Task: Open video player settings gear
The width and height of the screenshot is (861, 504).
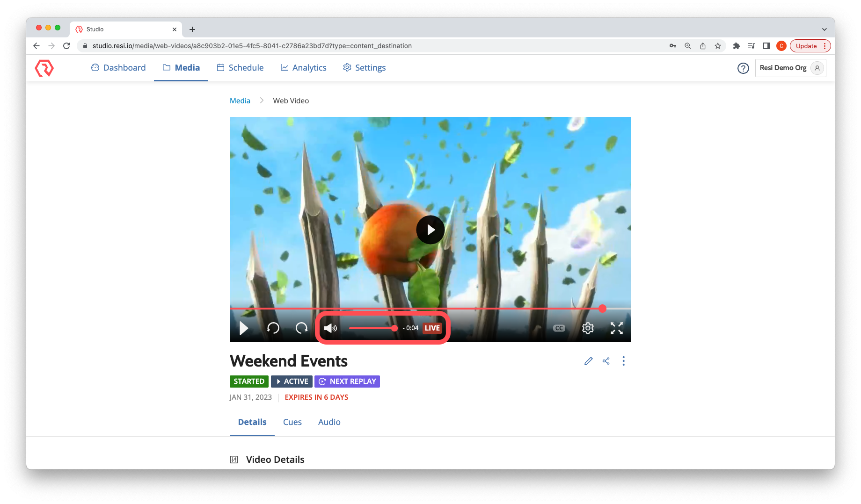Action: (x=588, y=328)
